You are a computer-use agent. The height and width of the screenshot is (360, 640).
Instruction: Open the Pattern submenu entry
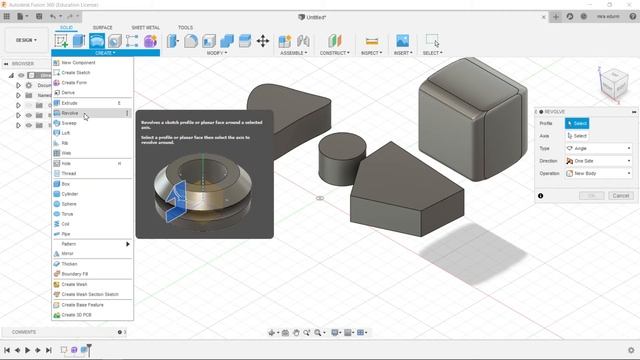92,244
